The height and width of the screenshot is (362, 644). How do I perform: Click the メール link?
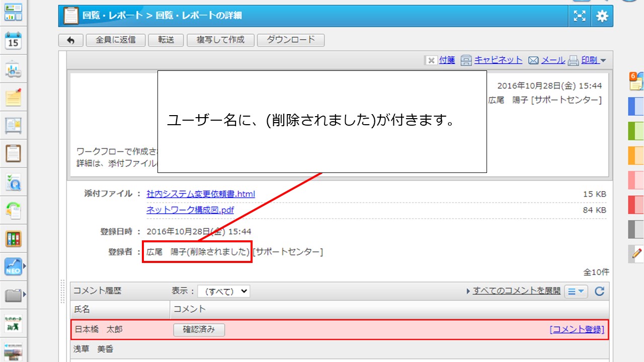tap(553, 60)
